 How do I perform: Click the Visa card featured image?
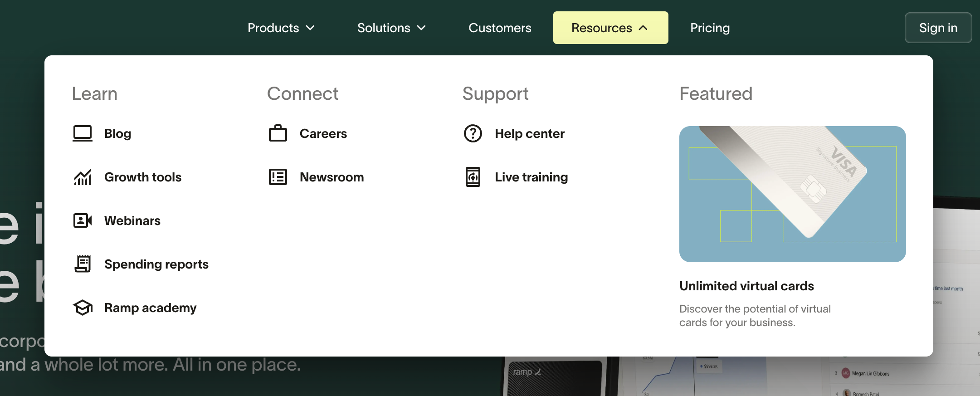[792, 194]
